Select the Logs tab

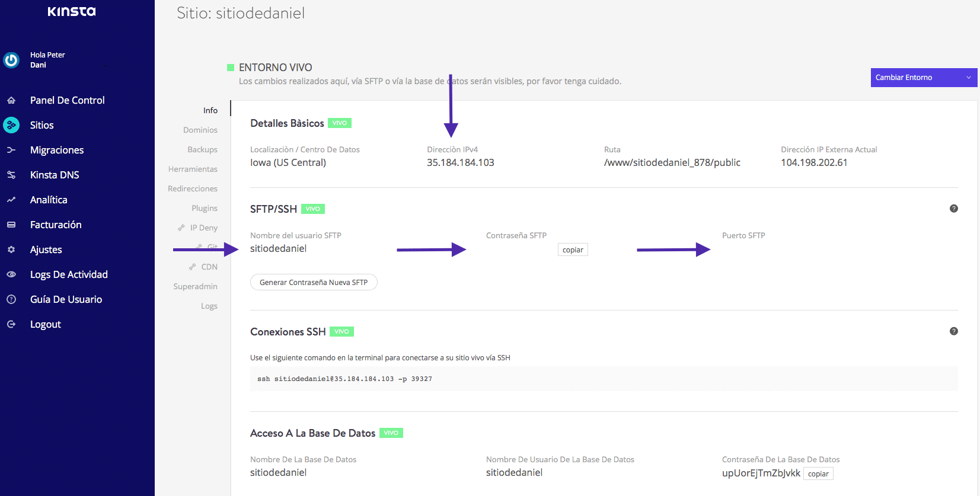coord(209,306)
